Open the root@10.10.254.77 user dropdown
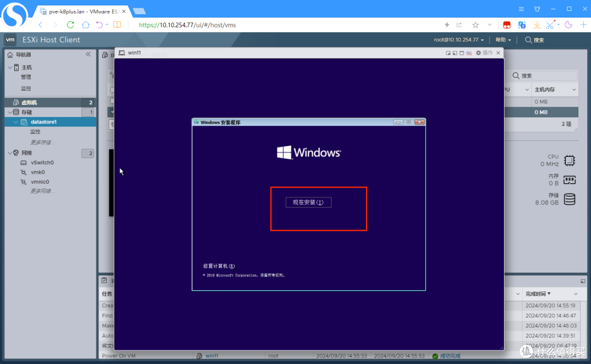The height and width of the screenshot is (364, 591). tap(459, 40)
